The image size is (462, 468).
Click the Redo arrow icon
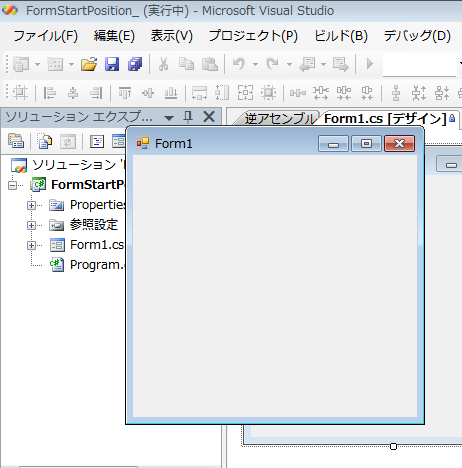pos(272,64)
